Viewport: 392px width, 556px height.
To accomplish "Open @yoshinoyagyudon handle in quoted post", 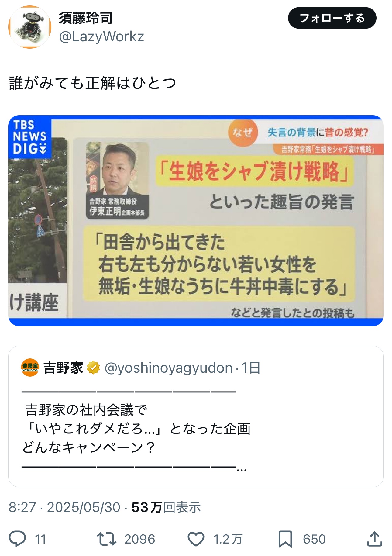I will click(169, 368).
